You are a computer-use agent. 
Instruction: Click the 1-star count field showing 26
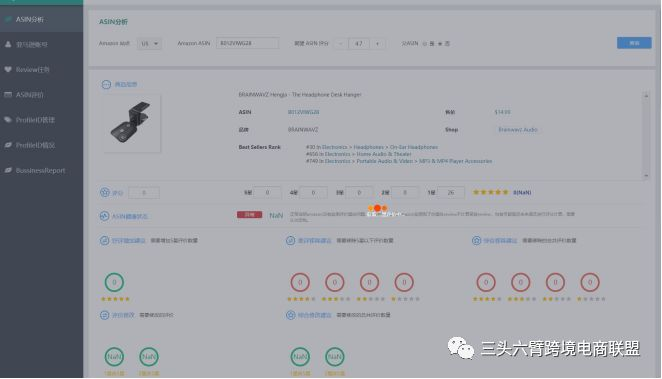(x=451, y=192)
